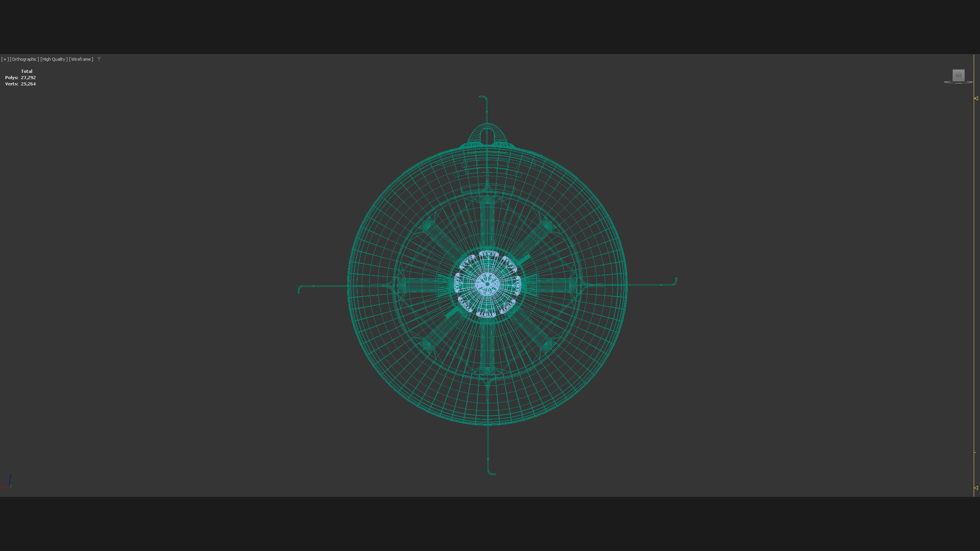Viewport: 980px width, 551px height.
Task: Click the Polys count 27,292 statistic
Action: tap(28, 78)
